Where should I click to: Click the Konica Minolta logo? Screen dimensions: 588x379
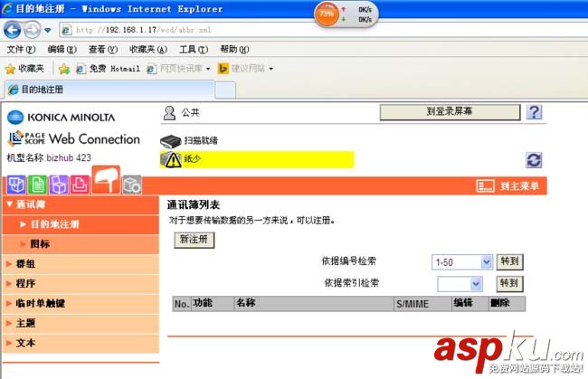[62, 118]
